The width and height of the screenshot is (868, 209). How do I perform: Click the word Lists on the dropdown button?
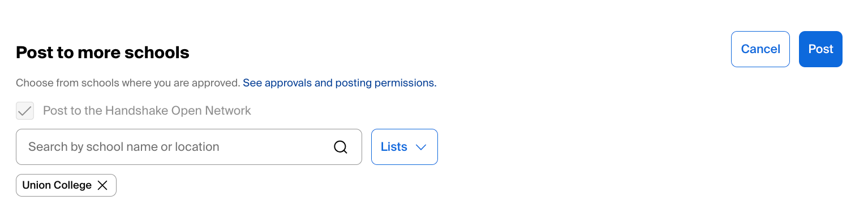click(394, 147)
